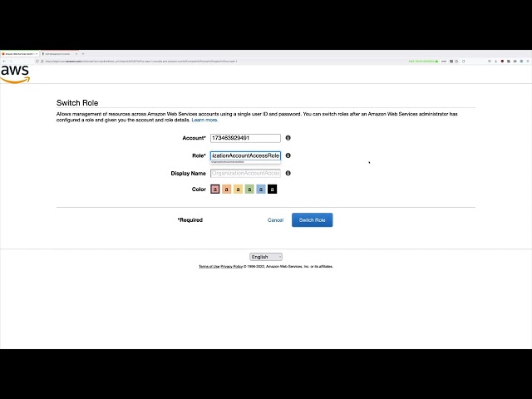The width and height of the screenshot is (532, 399).
Task: Click the green AWS container label
Action: tap(423, 61)
